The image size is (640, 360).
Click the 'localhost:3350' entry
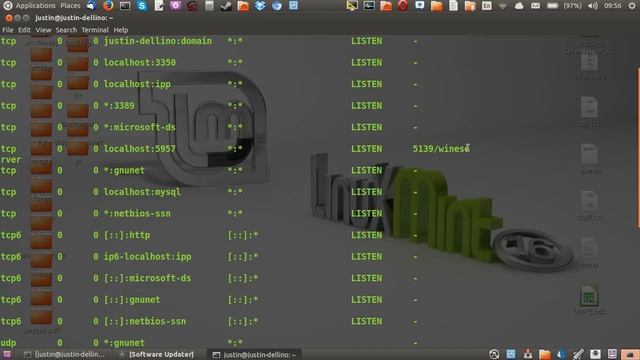[x=140, y=62]
